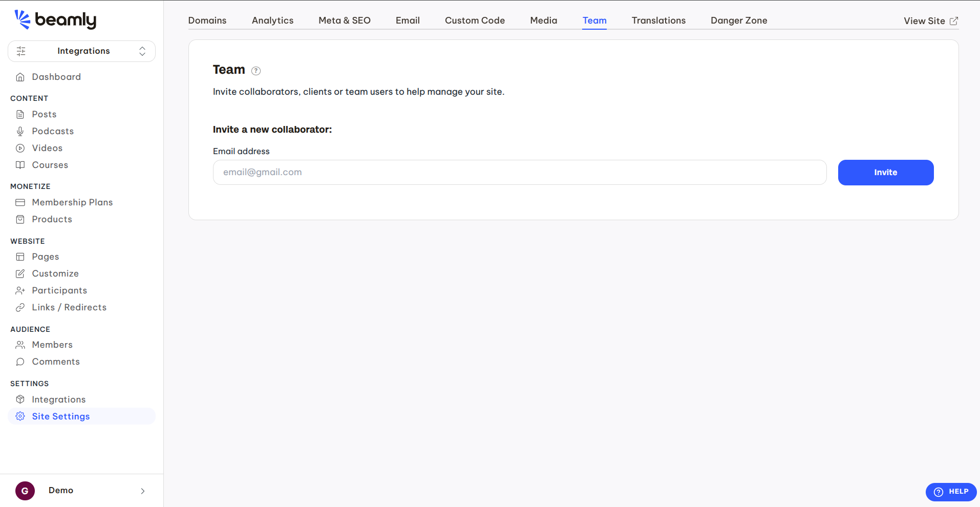Open the Domains tab
The height and width of the screenshot is (507, 980).
(x=207, y=20)
